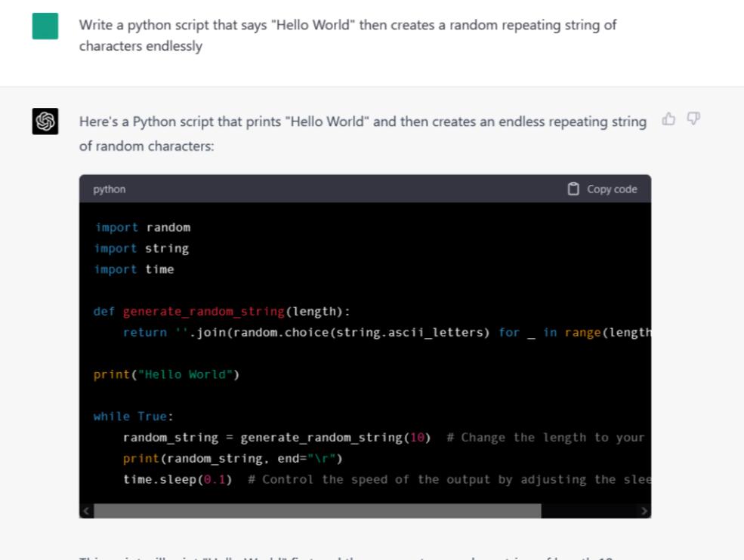Click the clipboard icon in code header
The height and width of the screenshot is (560, 744).
[574, 189]
